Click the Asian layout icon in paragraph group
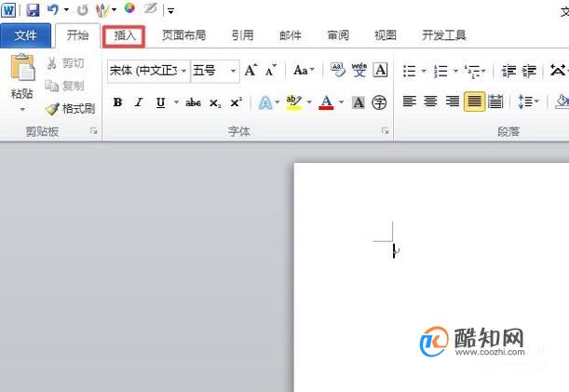Screen dimensions: 569x392 [x=558, y=70]
